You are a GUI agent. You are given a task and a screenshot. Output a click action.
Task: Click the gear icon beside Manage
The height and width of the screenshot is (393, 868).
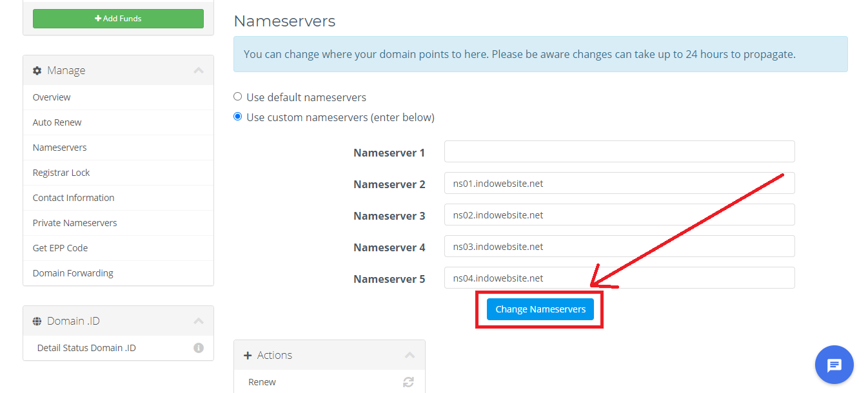37,70
